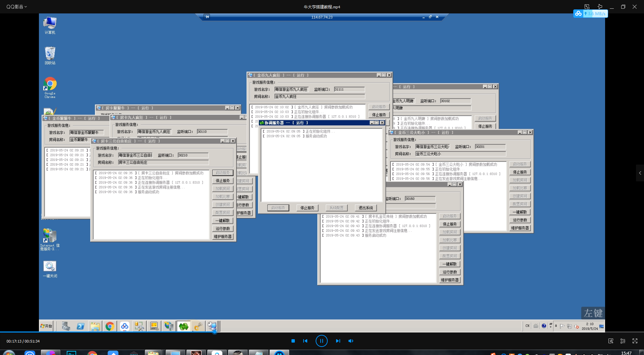
Task: Click 停止服务 in the 协调服务器 window
Action: point(307,208)
